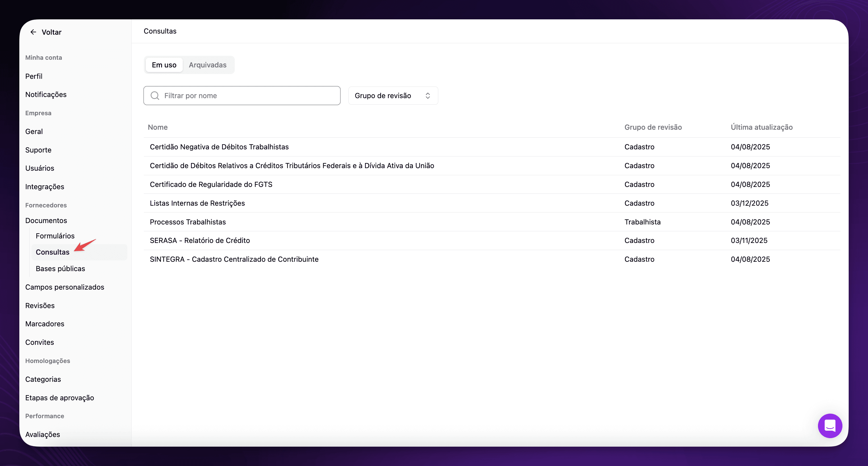
Task: Open the chat support bubble icon
Action: click(x=830, y=426)
